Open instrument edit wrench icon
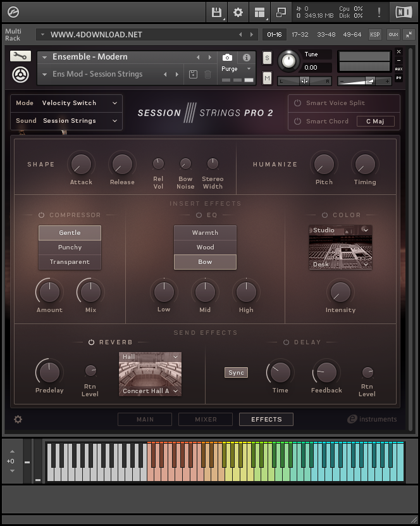Viewport: 420px width, 526px height. pos(20,56)
